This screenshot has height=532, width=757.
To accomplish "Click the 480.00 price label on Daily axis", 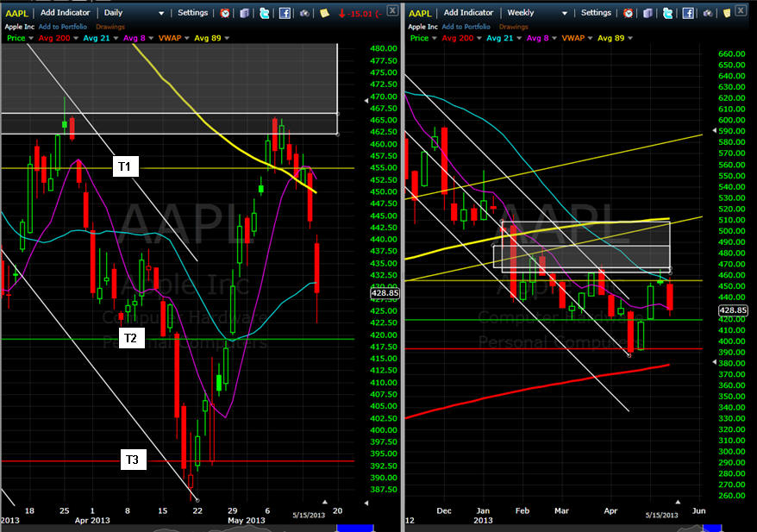I will pos(384,48).
